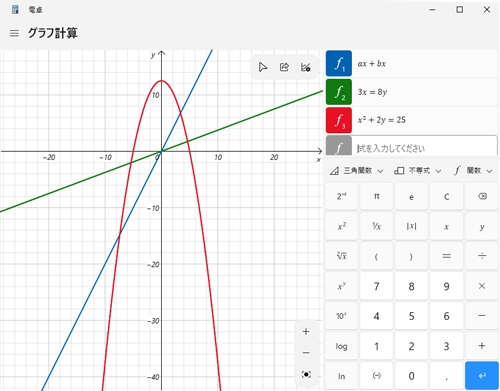Open graph options settings icon
The image size is (500, 391).
[306, 67]
